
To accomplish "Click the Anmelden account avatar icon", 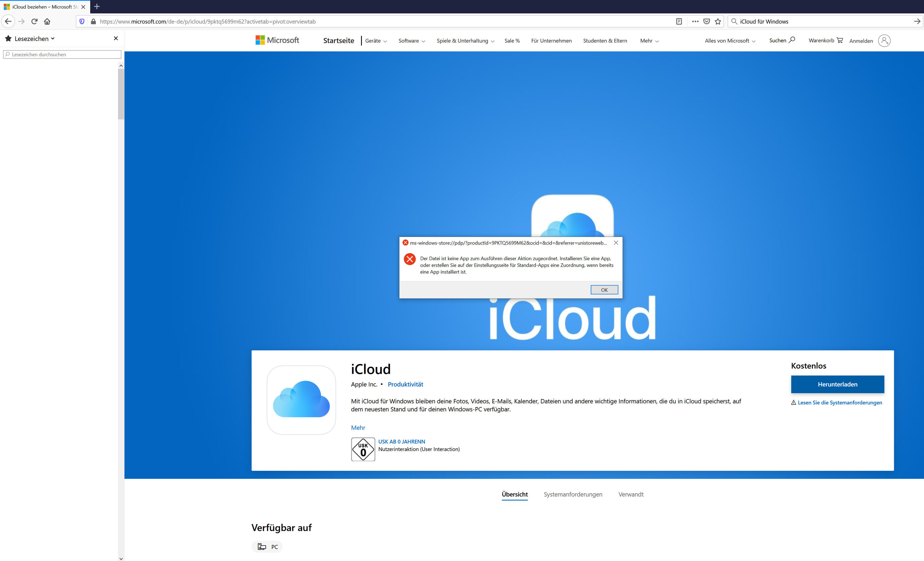I will (884, 41).
